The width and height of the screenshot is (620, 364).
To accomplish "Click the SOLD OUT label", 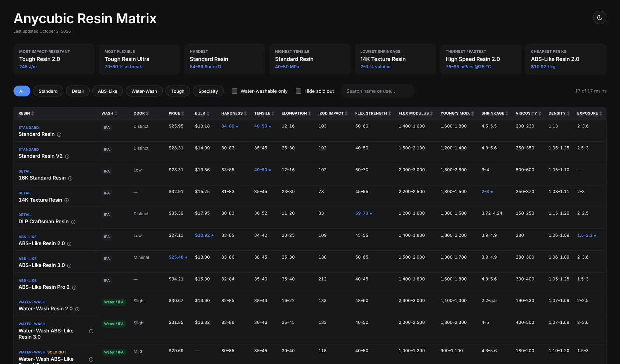I will (57, 353).
